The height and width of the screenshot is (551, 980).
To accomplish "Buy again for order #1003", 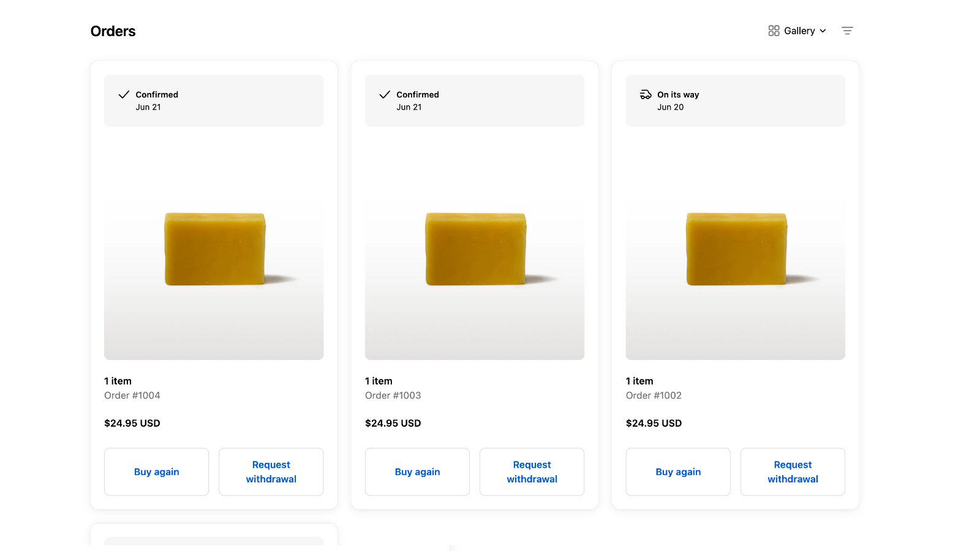I will [x=417, y=472].
